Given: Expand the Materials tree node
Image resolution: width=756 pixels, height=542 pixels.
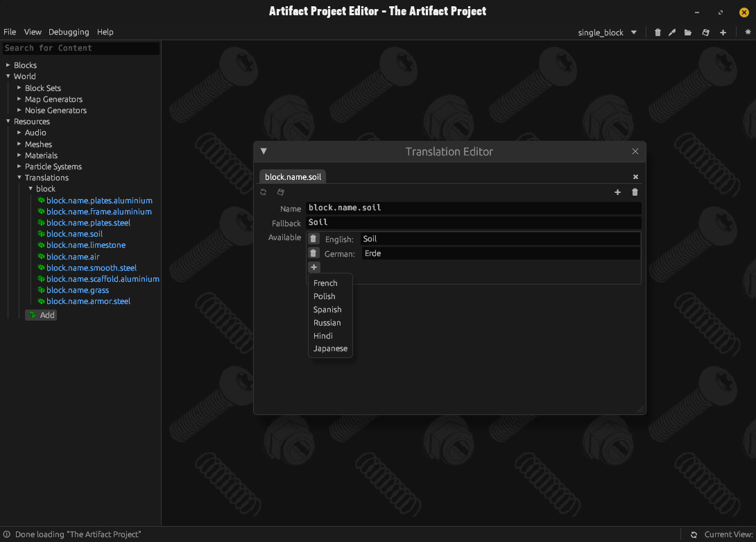Looking at the screenshot, I should [19, 155].
